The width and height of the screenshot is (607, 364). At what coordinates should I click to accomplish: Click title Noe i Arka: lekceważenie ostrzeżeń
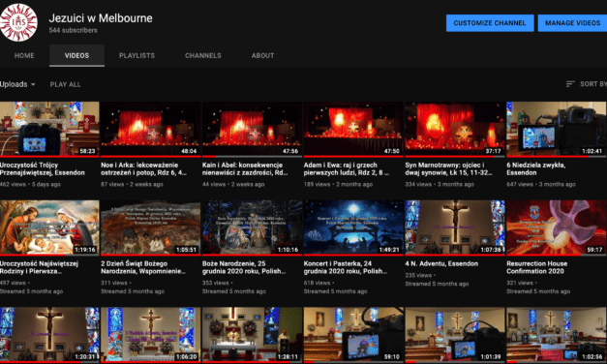click(x=143, y=168)
